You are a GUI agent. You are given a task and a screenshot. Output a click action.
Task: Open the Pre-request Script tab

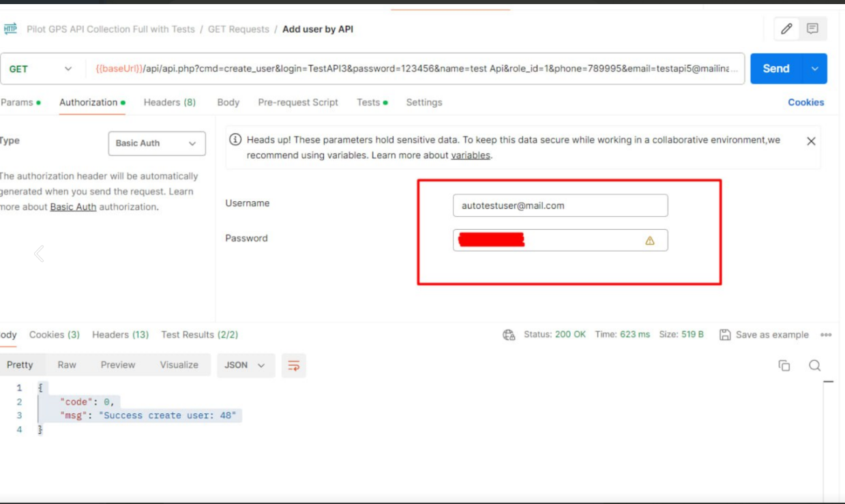pyautogui.click(x=297, y=102)
